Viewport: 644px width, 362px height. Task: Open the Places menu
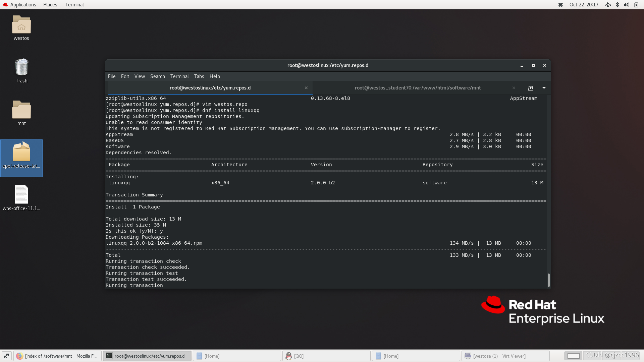click(50, 5)
